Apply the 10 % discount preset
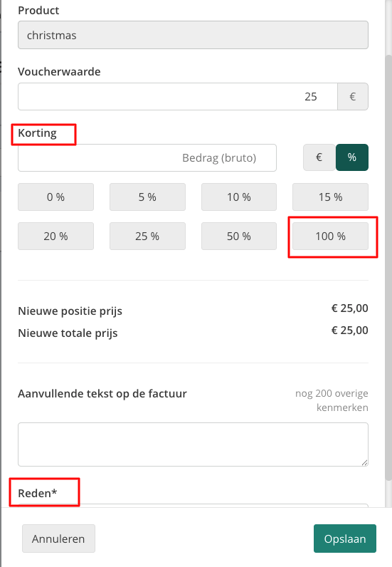392x567 pixels. pos(239,197)
